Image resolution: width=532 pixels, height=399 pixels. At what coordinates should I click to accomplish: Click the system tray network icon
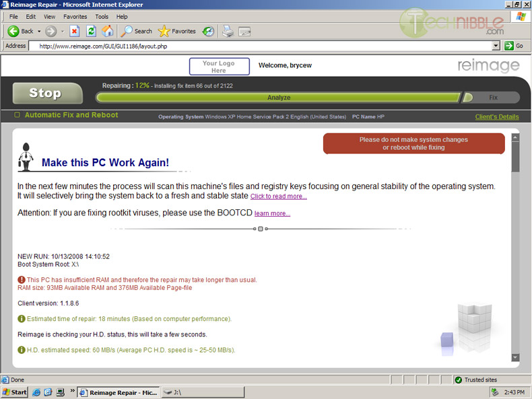point(495,392)
